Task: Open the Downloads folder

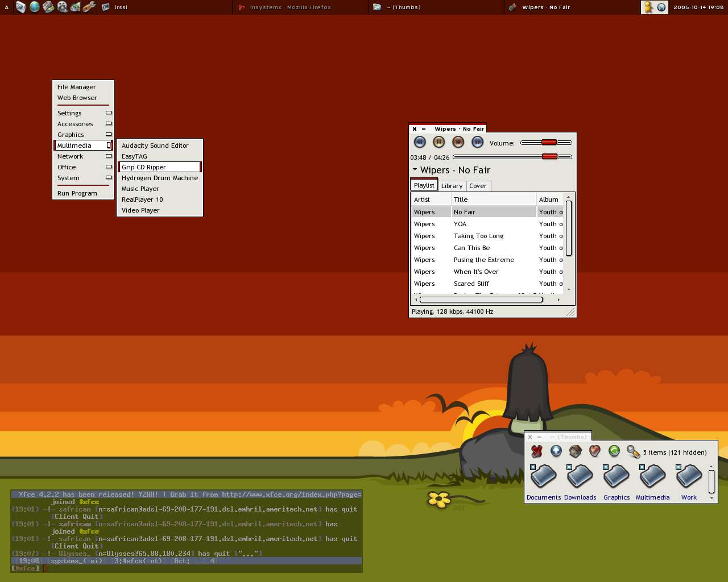Action: pyautogui.click(x=580, y=482)
